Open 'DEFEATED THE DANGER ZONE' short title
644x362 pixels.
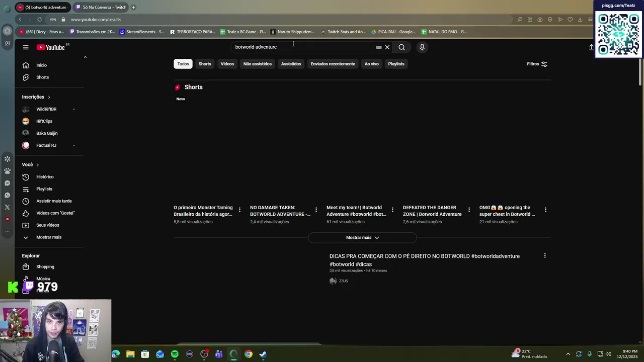click(432, 211)
